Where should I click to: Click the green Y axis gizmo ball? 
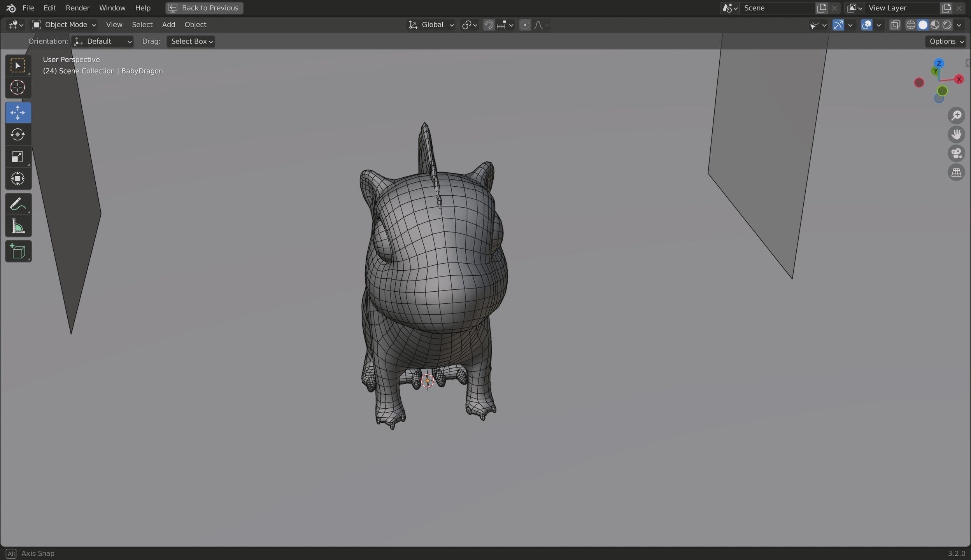point(935,71)
